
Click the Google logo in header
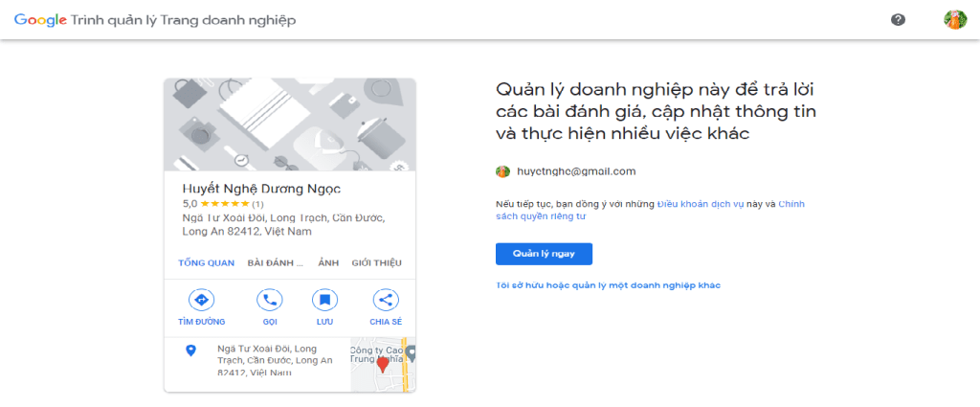[x=40, y=19]
